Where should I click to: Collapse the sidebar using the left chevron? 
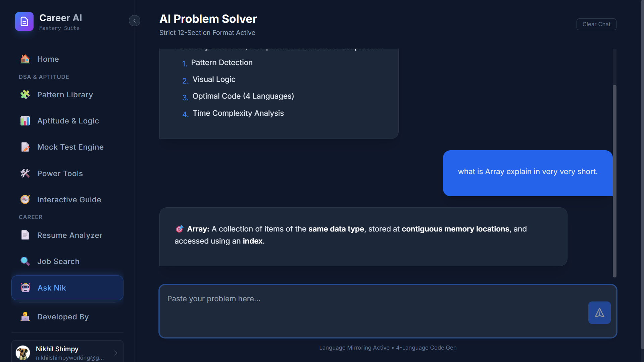click(x=134, y=20)
